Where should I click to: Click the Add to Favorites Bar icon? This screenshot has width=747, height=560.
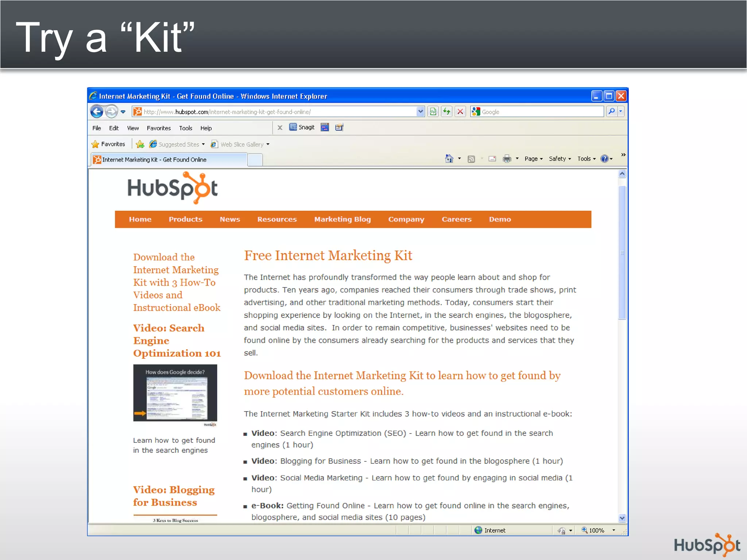(x=140, y=144)
